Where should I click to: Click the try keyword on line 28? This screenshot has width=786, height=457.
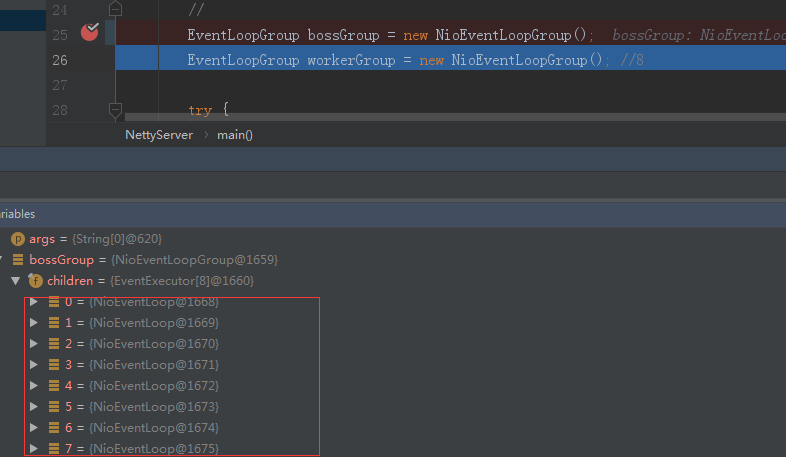(200, 110)
